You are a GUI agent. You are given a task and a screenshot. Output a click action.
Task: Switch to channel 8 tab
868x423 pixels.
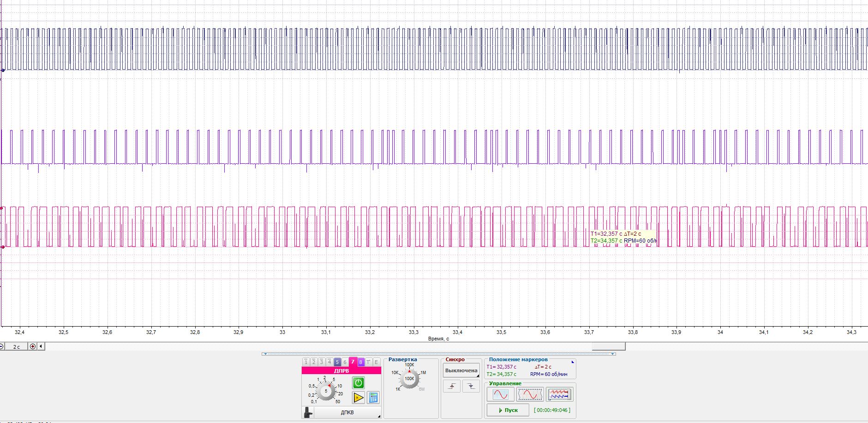click(x=361, y=362)
